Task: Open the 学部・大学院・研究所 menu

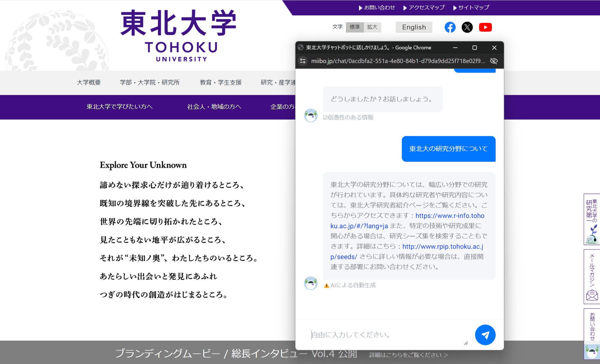Action: pos(150,82)
